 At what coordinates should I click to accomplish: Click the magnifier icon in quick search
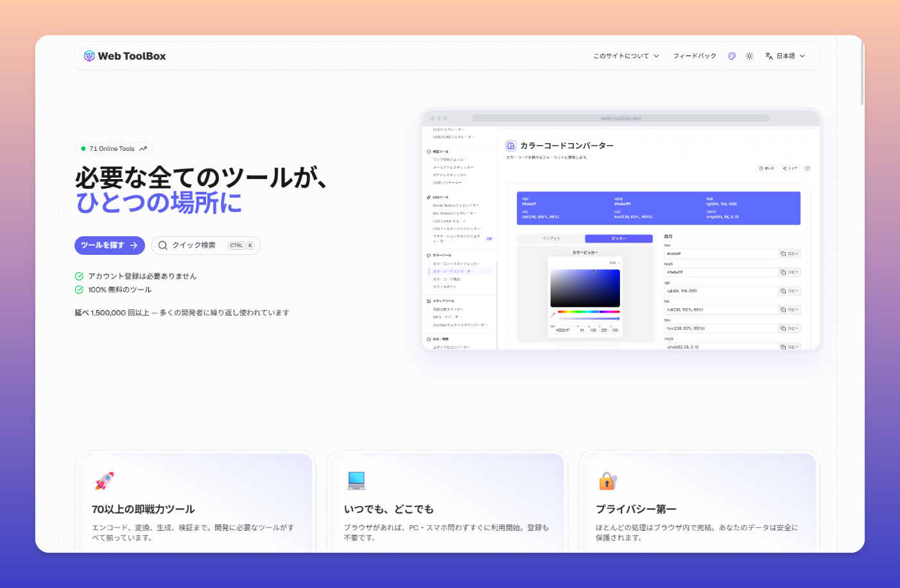163,245
